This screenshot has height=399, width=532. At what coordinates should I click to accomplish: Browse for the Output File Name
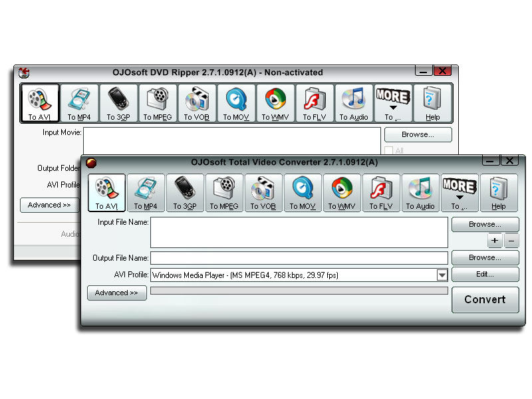(x=485, y=257)
